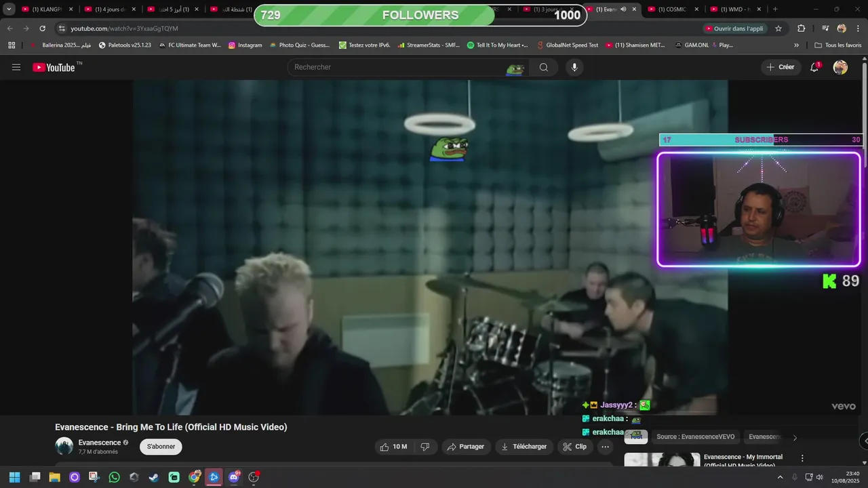Open Paletools v25.1.23 bookmark
The height and width of the screenshot is (488, 868).
(125, 45)
